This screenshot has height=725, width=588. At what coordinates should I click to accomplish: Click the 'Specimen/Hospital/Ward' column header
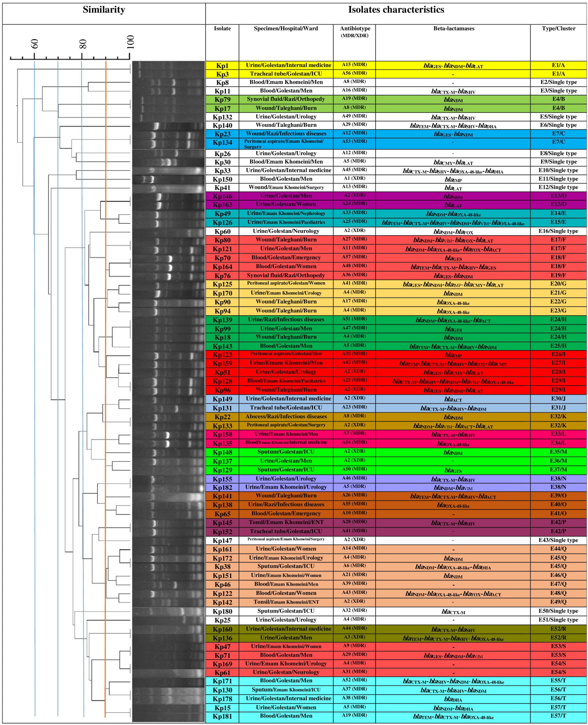pyautogui.click(x=286, y=28)
